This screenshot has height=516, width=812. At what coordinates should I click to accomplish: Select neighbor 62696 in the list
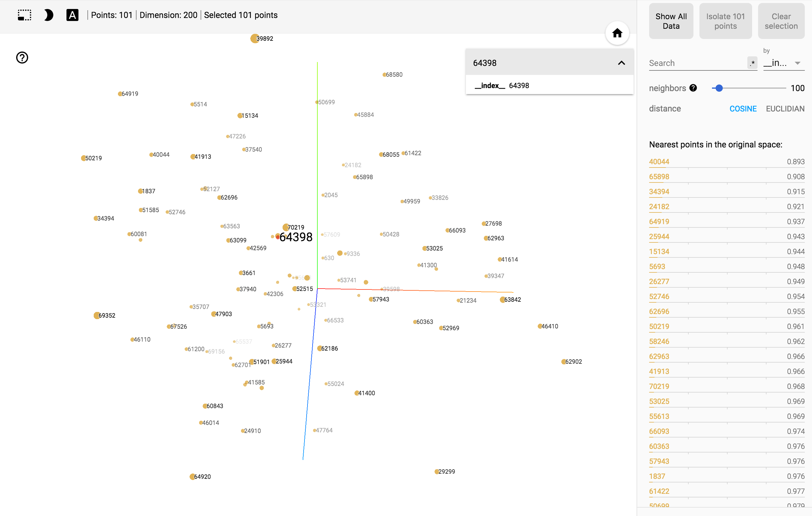727,312
